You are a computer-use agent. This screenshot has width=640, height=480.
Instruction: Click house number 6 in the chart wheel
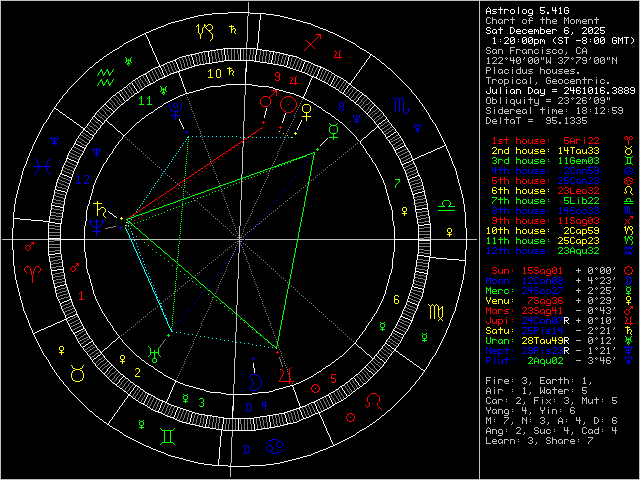click(396, 300)
